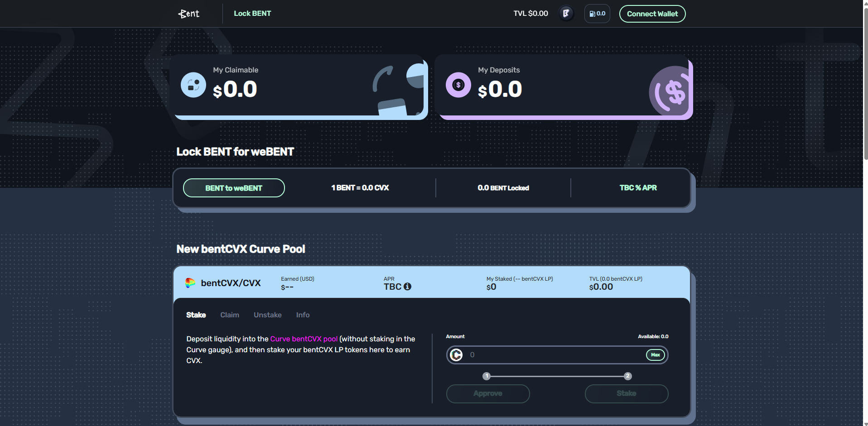Viewport: 868px width, 426px height.
Task: Click the '0.0 BENT Locked' value
Action: pyautogui.click(x=503, y=188)
